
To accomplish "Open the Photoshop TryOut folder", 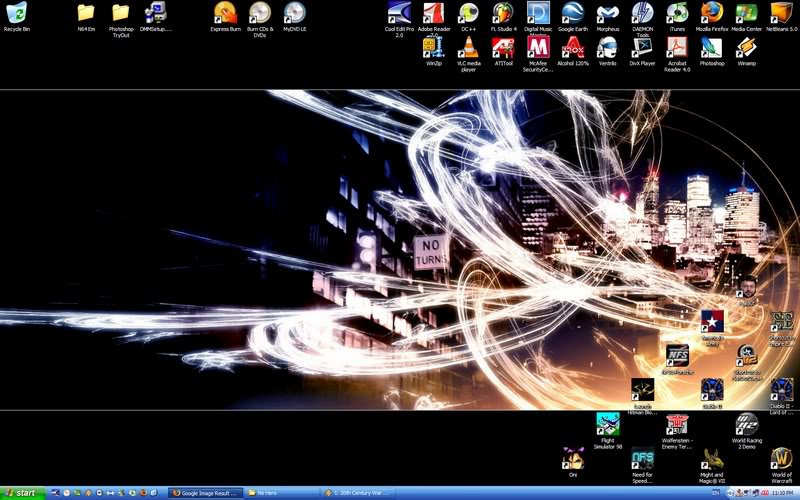I will click(x=121, y=19).
